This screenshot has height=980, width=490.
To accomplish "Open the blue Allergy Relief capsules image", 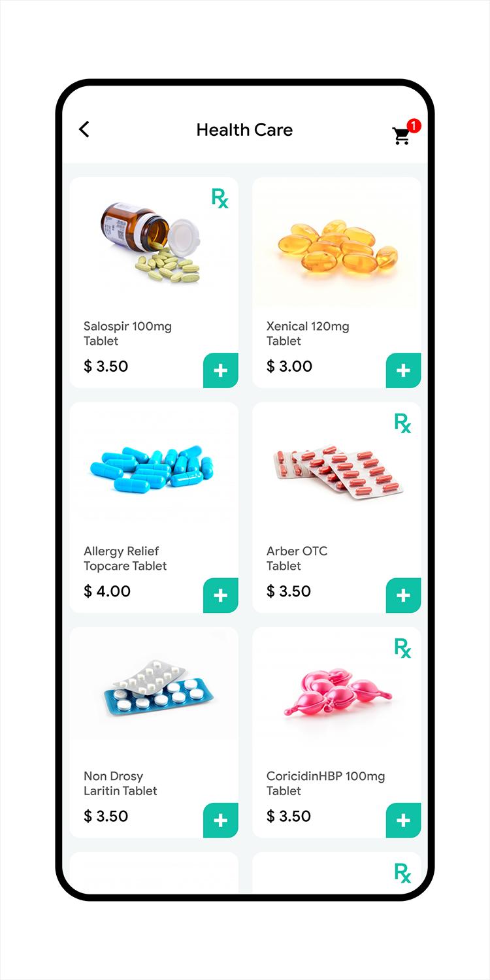I will [152, 469].
